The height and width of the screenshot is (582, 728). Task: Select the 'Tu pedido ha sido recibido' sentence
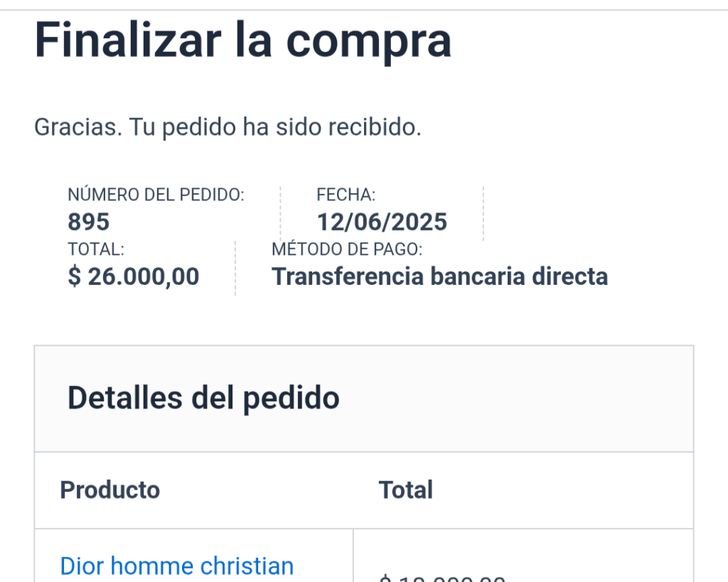[x=275, y=127]
